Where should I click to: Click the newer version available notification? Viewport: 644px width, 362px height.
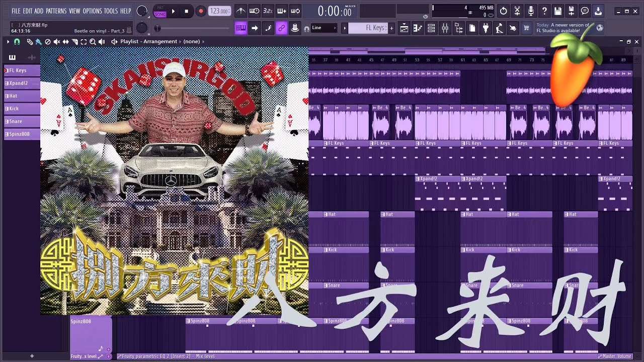point(563,28)
